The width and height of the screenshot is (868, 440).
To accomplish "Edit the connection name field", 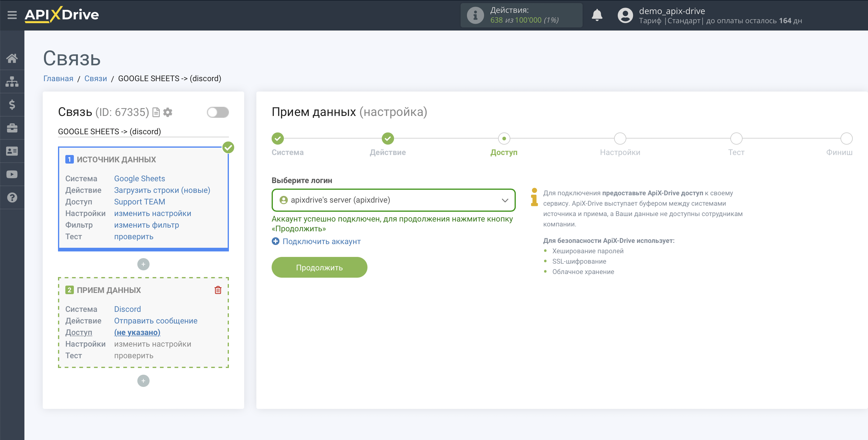I will 143,132.
